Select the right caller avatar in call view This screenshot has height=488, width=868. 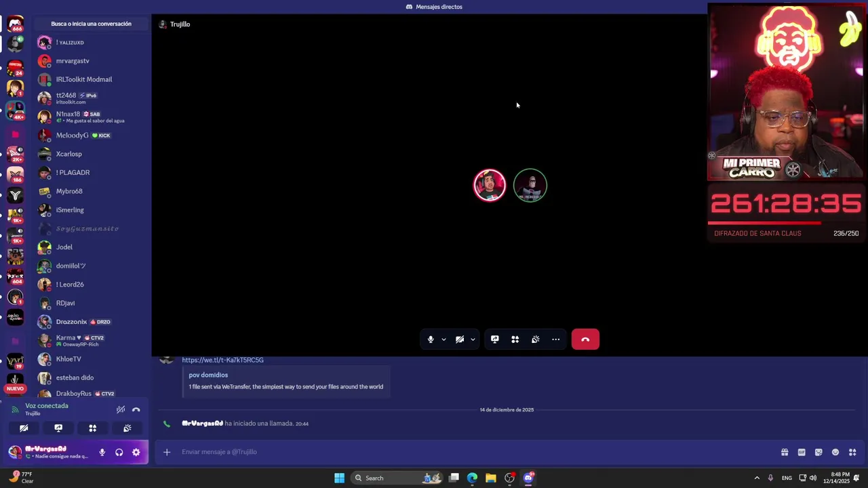530,186
